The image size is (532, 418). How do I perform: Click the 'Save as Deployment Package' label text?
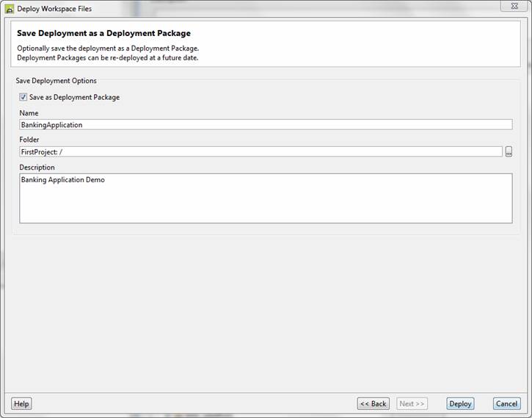[x=74, y=97]
